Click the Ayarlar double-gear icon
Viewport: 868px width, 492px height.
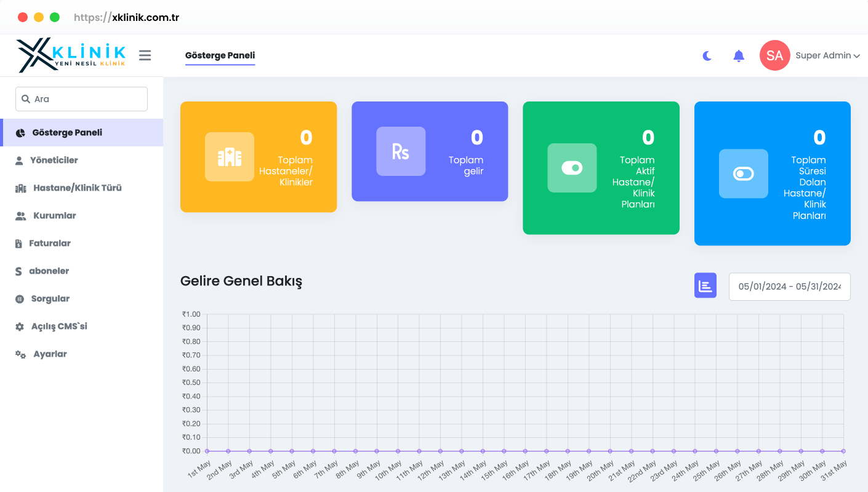(21, 354)
